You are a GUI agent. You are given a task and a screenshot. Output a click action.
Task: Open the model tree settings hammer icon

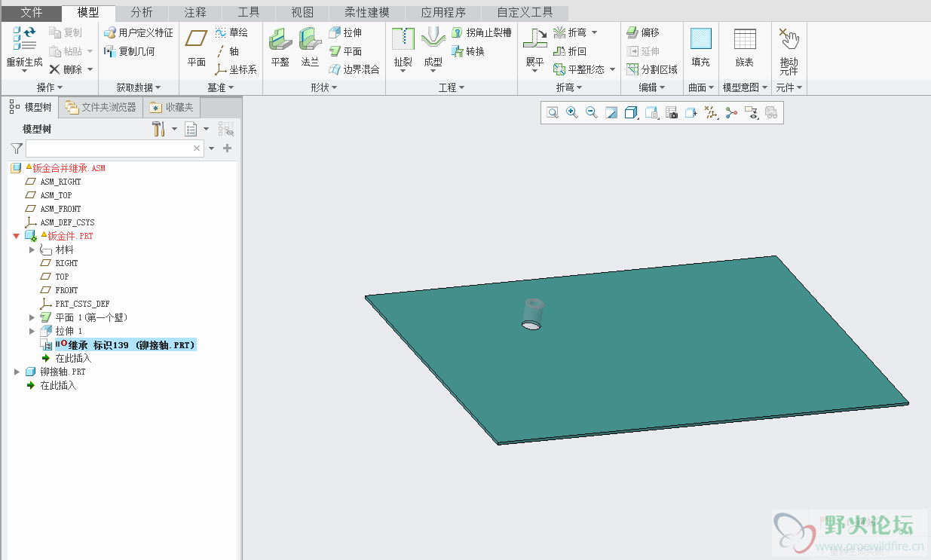point(158,129)
